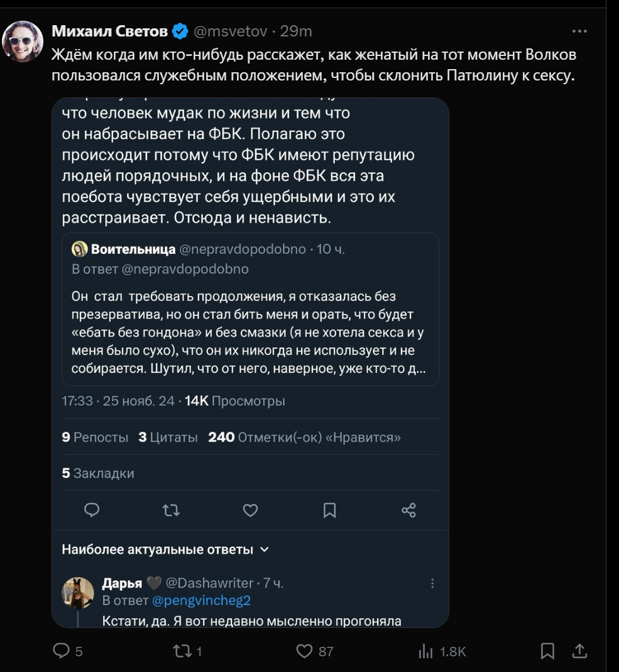Click the reply icon under the post
Viewport: 619px width, 672px height.
coord(61,651)
